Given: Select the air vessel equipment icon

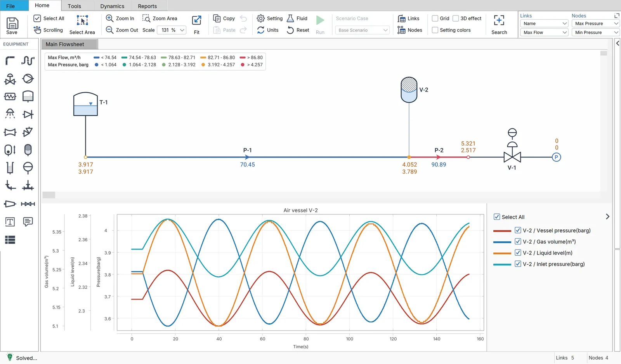Looking at the screenshot, I should click(x=28, y=150).
